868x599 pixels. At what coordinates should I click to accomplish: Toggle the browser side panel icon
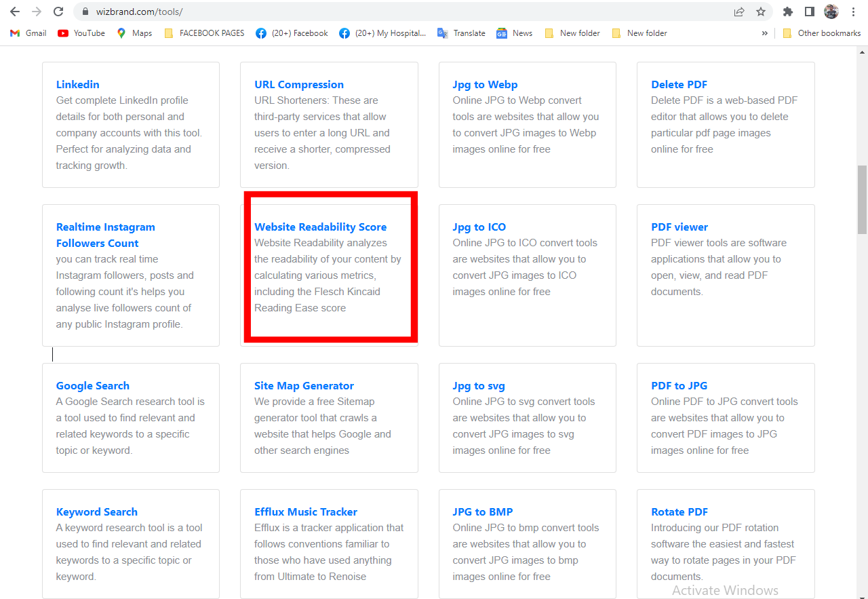pyautogui.click(x=808, y=12)
